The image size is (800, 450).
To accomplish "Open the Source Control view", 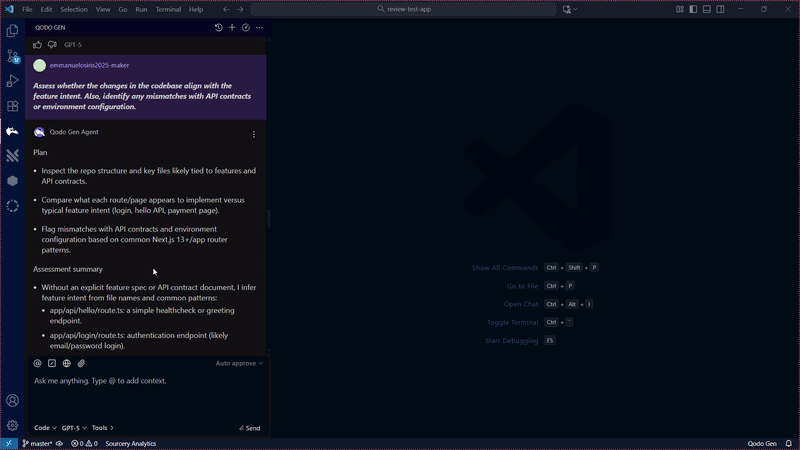I will point(12,57).
